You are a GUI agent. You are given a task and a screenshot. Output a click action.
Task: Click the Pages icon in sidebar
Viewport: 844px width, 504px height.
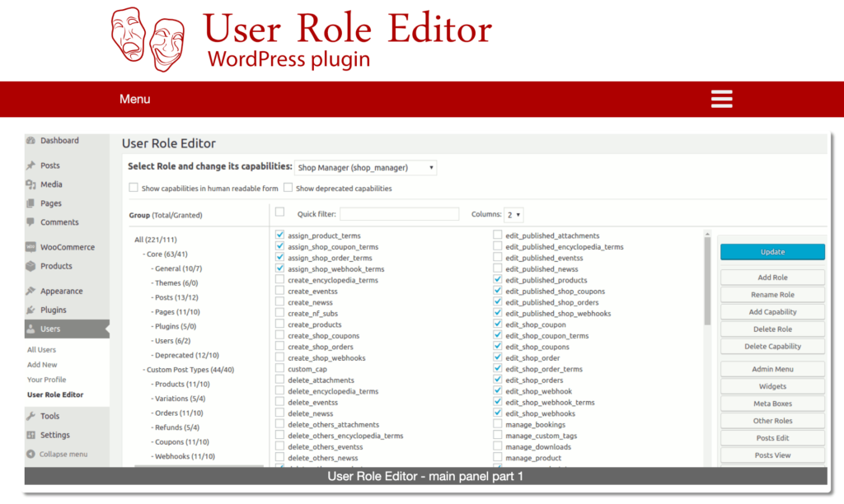coord(30,203)
